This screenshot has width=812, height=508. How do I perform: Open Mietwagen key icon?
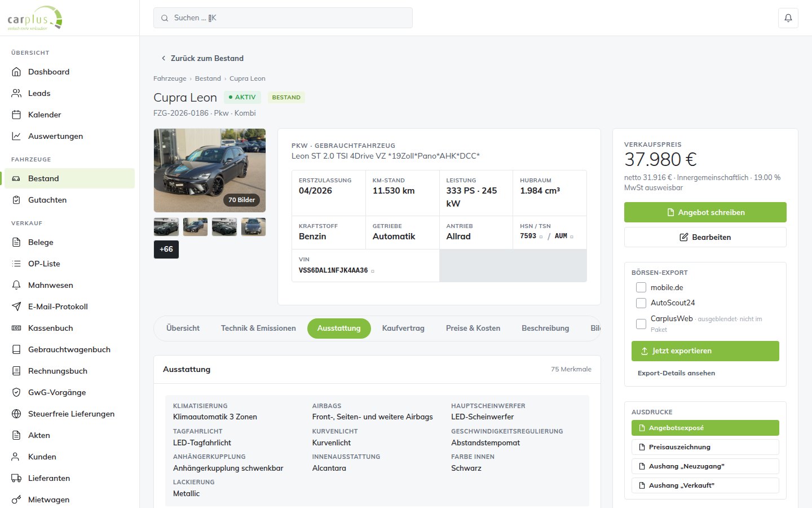coord(16,500)
